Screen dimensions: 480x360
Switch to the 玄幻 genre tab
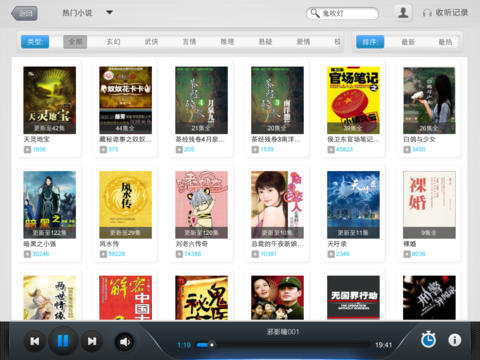pos(113,42)
